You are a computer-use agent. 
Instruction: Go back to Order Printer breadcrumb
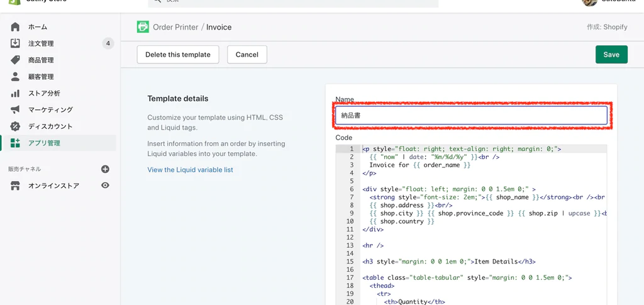pos(175,27)
